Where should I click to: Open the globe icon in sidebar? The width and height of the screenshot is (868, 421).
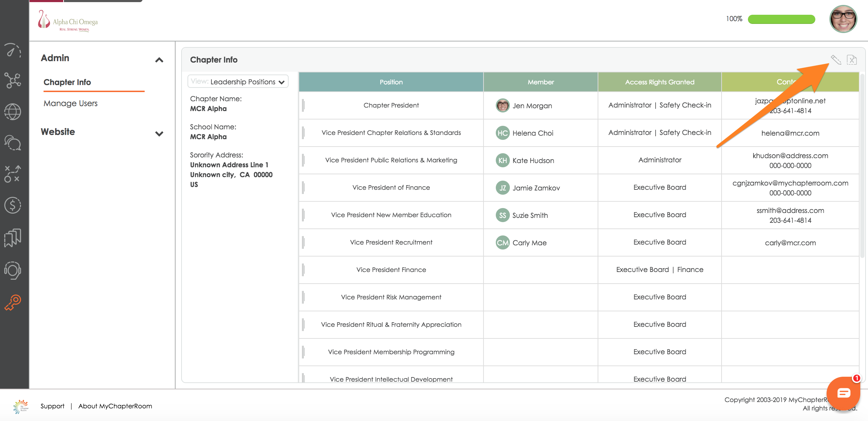pyautogui.click(x=13, y=112)
